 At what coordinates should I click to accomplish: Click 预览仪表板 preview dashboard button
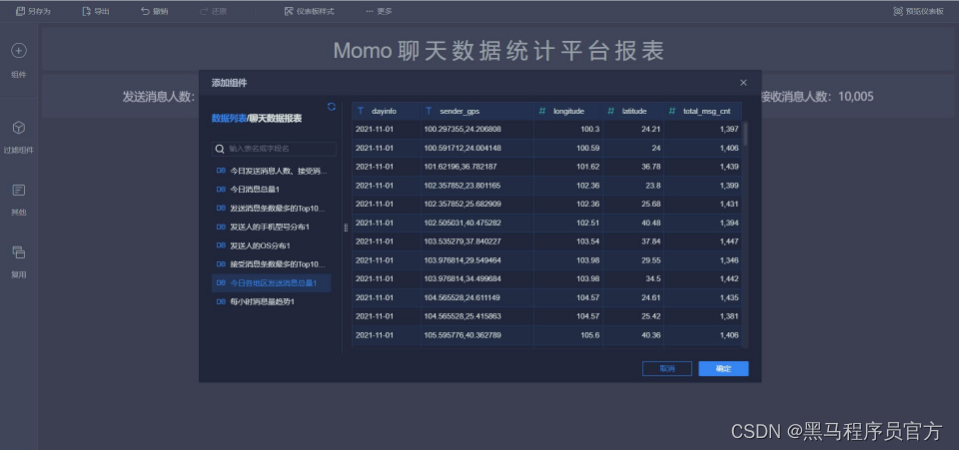(918, 11)
